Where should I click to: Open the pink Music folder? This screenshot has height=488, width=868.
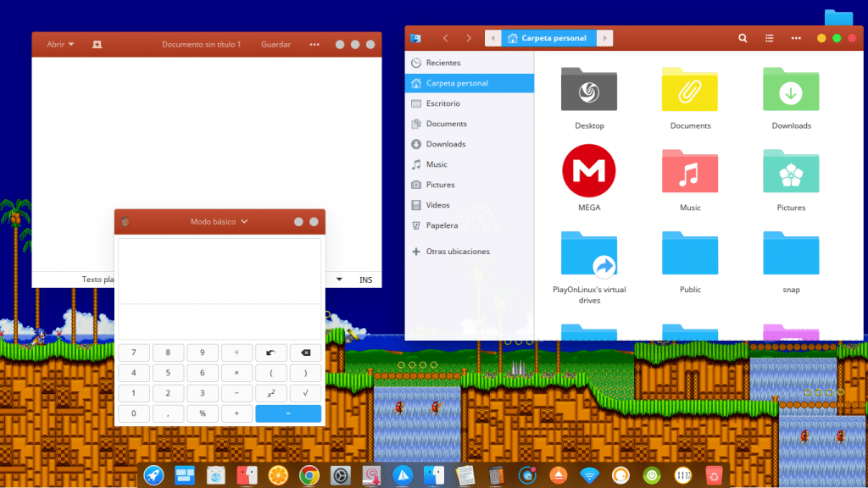click(690, 171)
